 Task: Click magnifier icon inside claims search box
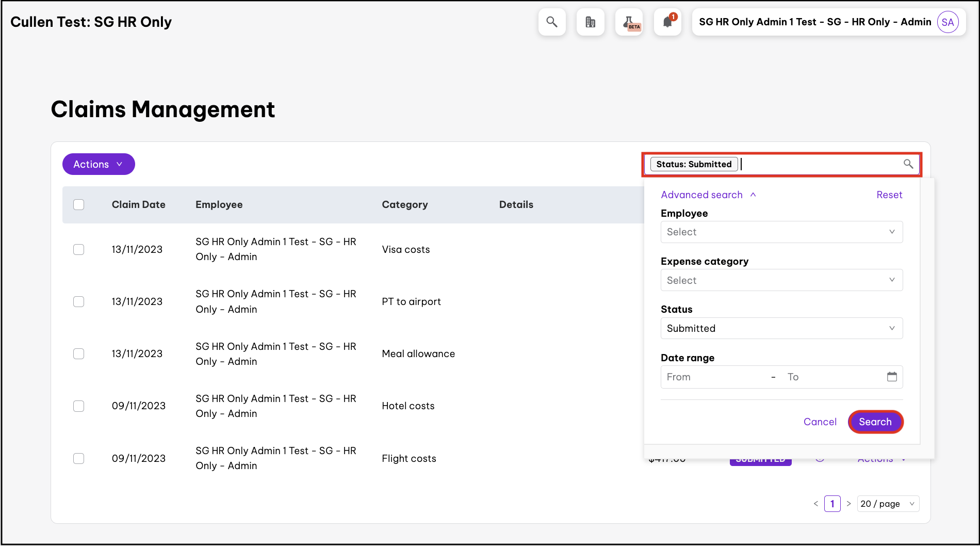pos(908,164)
